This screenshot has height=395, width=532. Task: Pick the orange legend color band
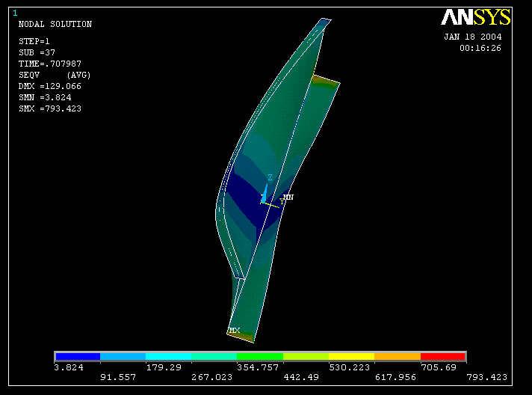tap(398, 356)
